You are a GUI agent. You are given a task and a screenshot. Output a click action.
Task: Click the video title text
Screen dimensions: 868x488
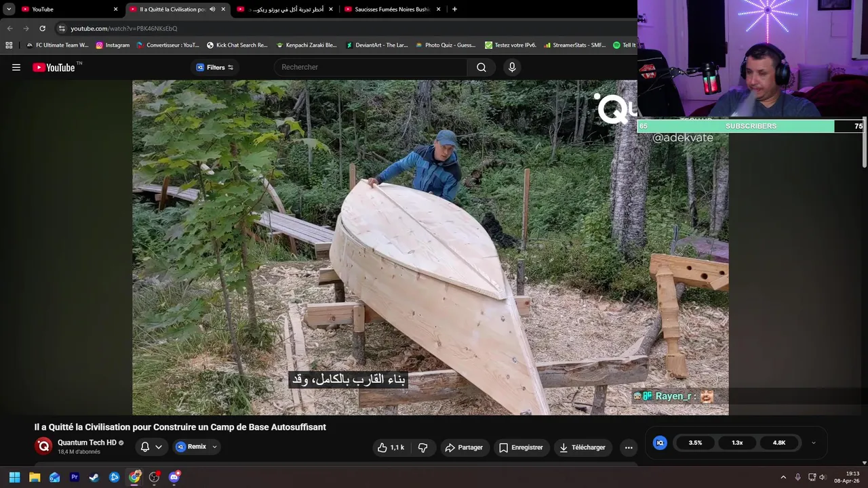coord(180,427)
